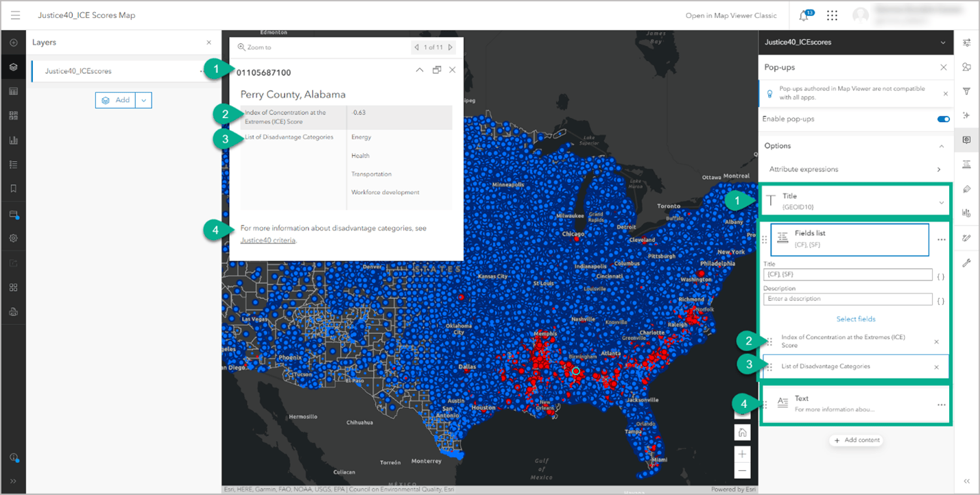Open the Filter panel using the funnel icon
Image resolution: width=980 pixels, height=495 pixels.
pos(967,90)
